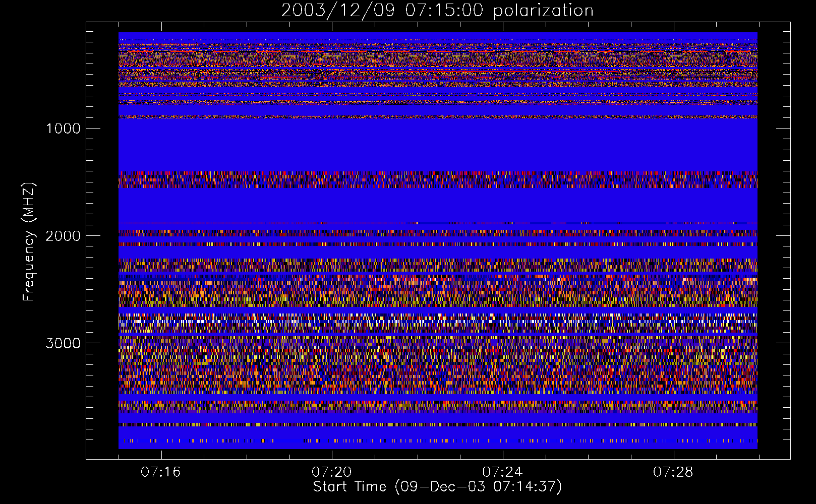This screenshot has height=504, width=816.
Task: Select the 1000 frequency axis label
Action: coord(63,129)
